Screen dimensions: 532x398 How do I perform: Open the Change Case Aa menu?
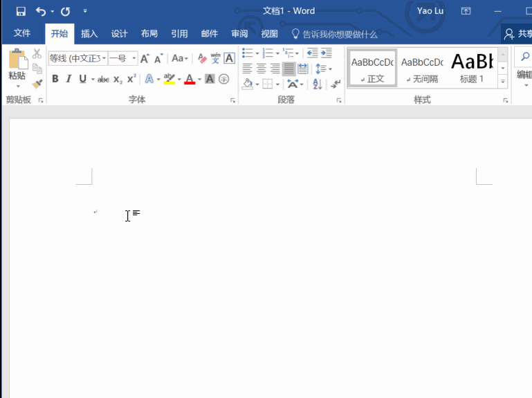(x=180, y=58)
